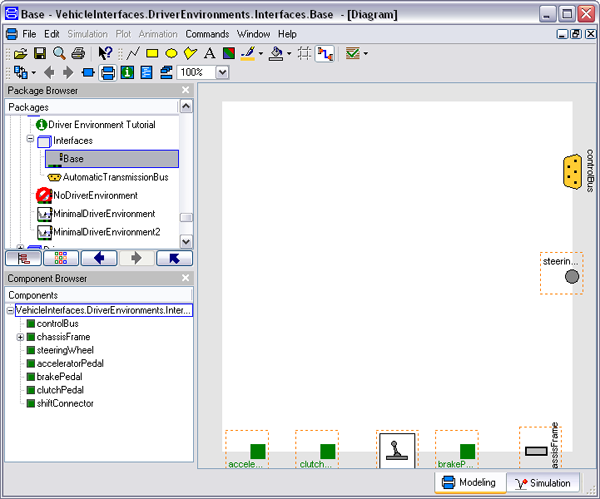The image size is (600, 499).
Task: Select the Line drawing tool
Action: pyautogui.click(x=133, y=53)
